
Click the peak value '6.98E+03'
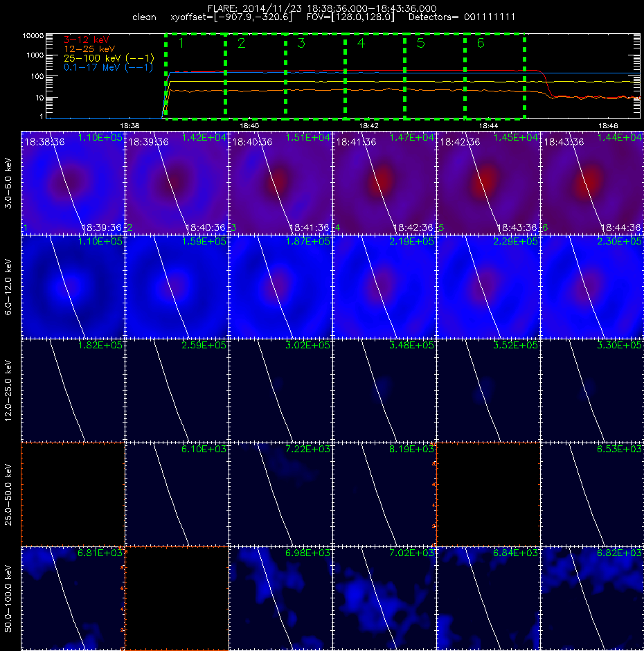(307, 553)
